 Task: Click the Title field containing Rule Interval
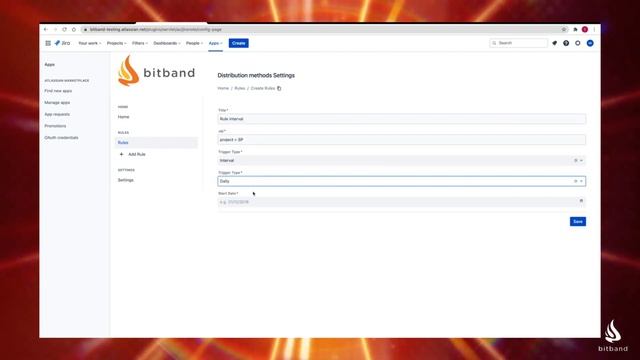(x=402, y=119)
